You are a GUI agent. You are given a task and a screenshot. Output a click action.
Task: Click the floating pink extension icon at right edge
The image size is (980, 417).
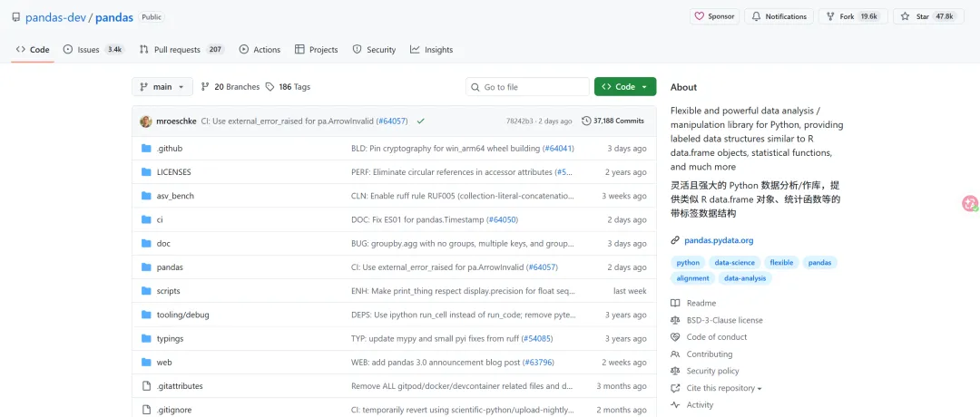coord(970,203)
